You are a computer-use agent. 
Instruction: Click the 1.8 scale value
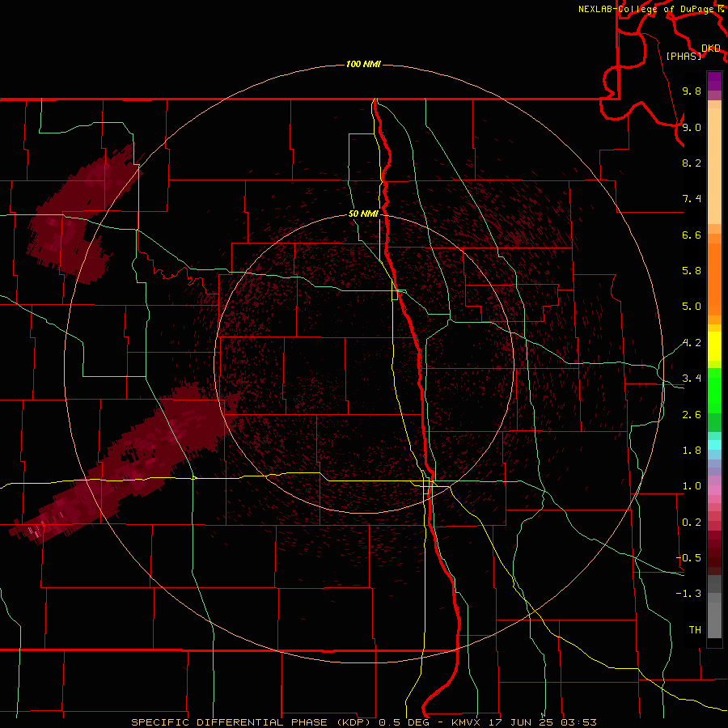click(692, 451)
